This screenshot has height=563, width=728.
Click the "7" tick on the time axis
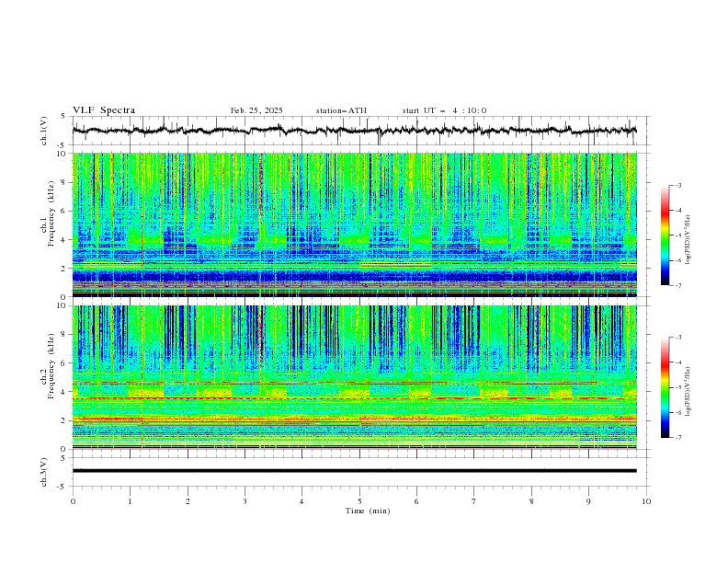pos(474,501)
